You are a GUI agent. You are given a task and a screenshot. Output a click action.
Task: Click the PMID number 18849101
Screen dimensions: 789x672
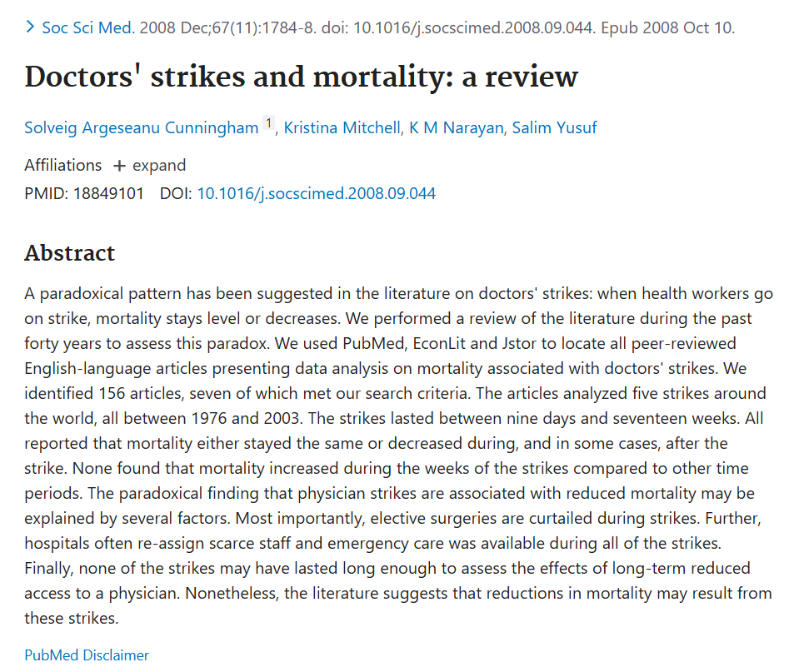(108, 194)
